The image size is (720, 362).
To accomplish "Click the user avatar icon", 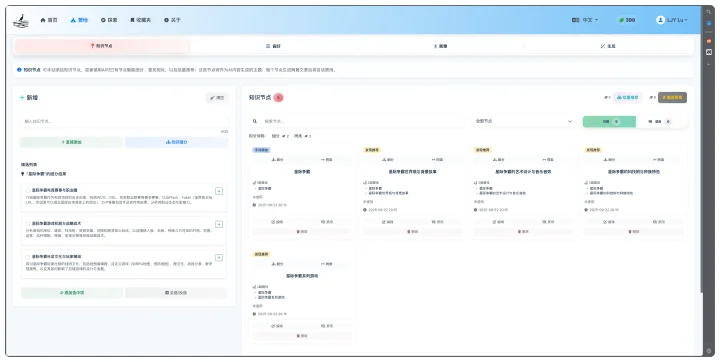I will pos(660,20).
